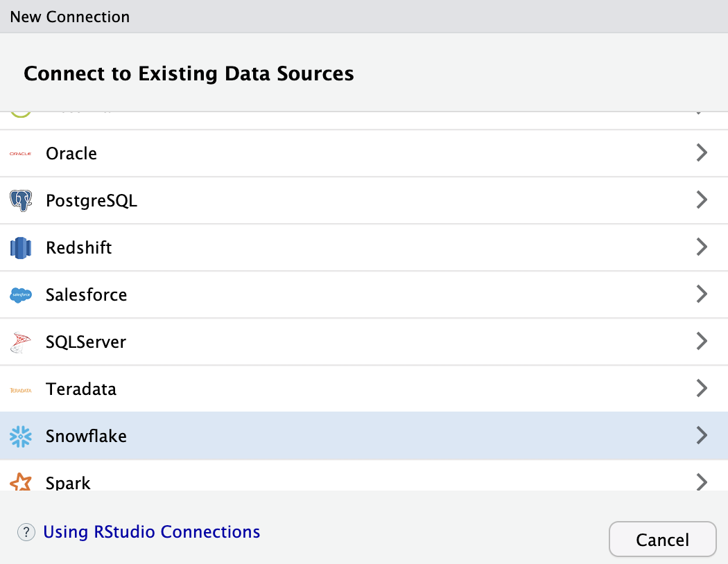This screenshot has height=564, width=728.
Task: Expand the Teradata connection options
Action: [702, 388]
